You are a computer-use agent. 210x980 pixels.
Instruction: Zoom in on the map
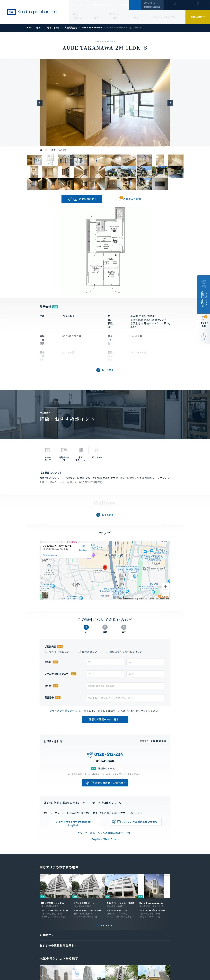click(165, 586)
